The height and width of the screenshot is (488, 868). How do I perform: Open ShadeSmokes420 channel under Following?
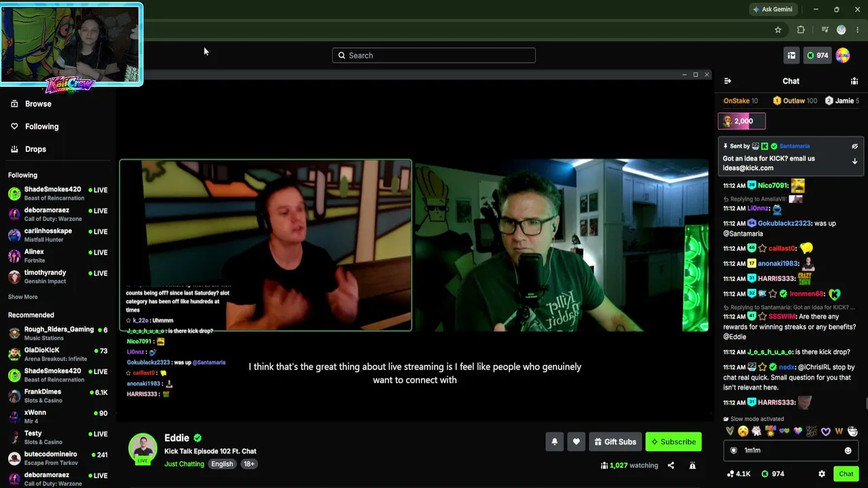click(58, 194)
